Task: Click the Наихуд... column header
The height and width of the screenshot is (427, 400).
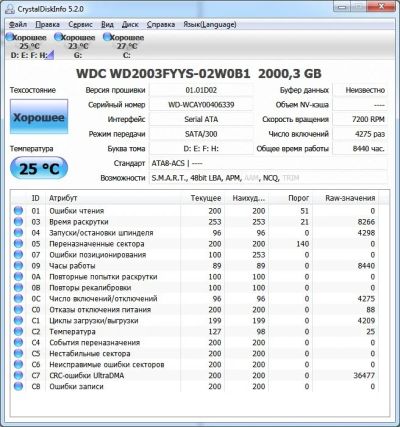Action: tap(247, 198)
